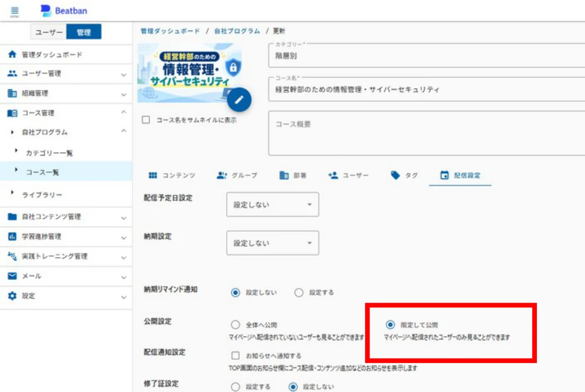
Task: Open 配信予定日設定 dropdown
Action: tap(273, 204)
